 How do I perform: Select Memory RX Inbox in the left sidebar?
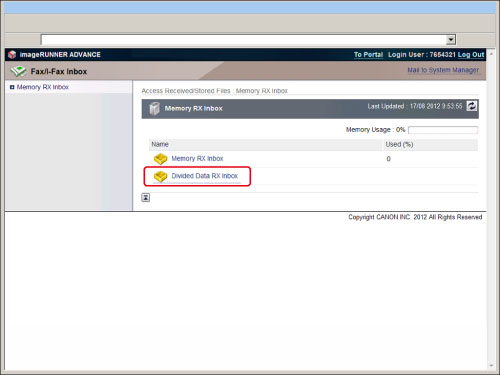point(43,87)
